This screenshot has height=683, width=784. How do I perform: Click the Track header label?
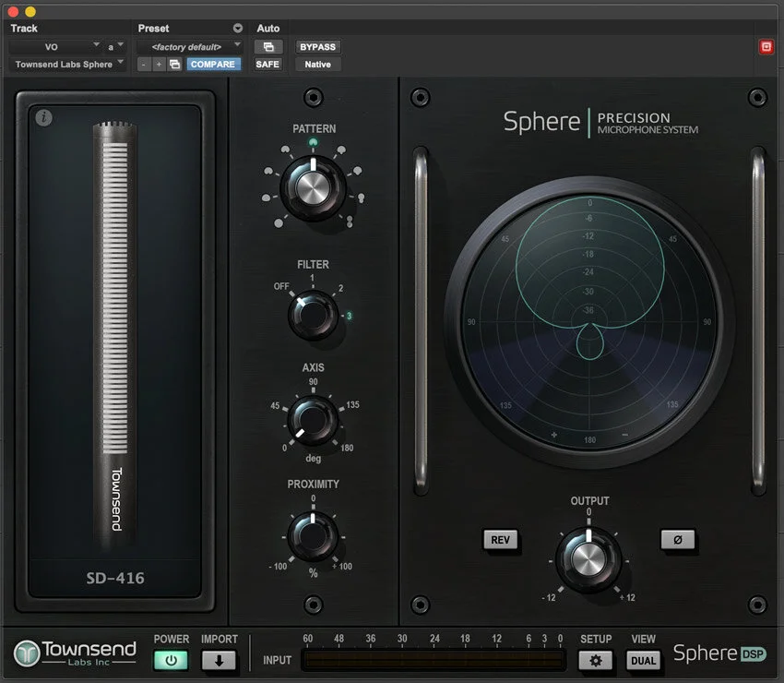tap(24, 28)
